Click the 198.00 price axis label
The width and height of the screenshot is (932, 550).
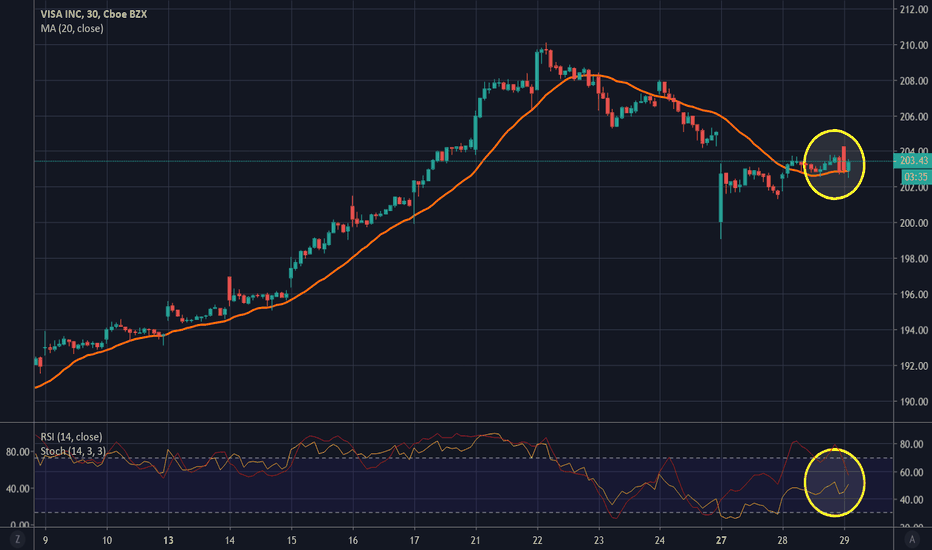(914, 259)
